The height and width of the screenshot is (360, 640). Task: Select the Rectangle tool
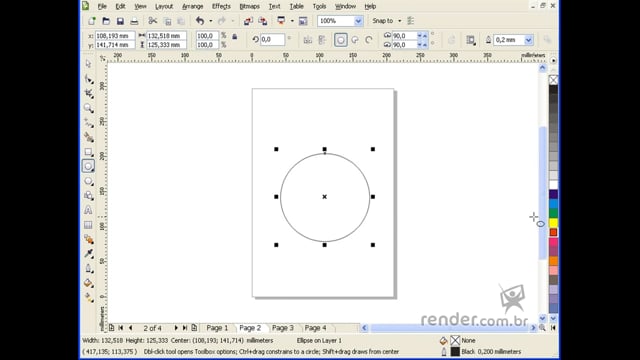89,152
